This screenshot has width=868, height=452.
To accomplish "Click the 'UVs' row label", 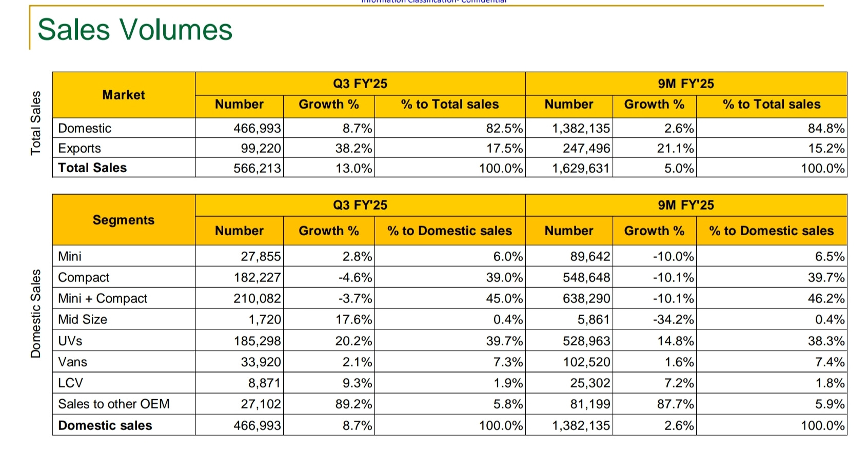I will 70,341.
